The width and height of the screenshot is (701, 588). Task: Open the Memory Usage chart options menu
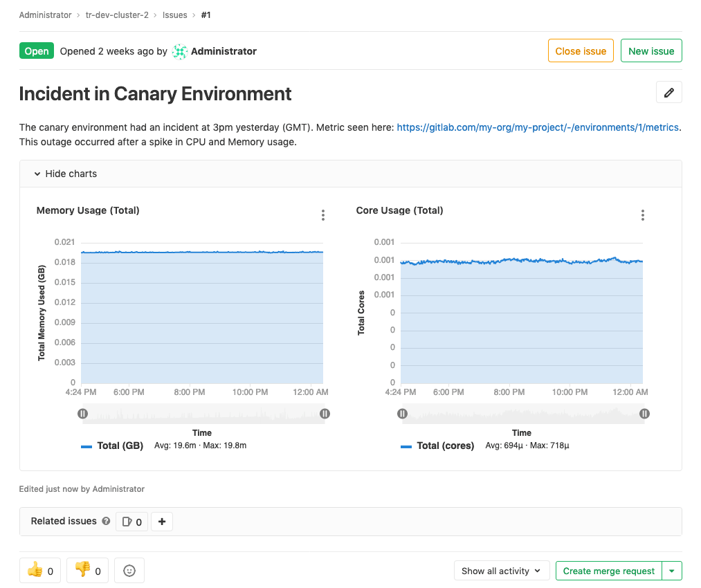322,215
